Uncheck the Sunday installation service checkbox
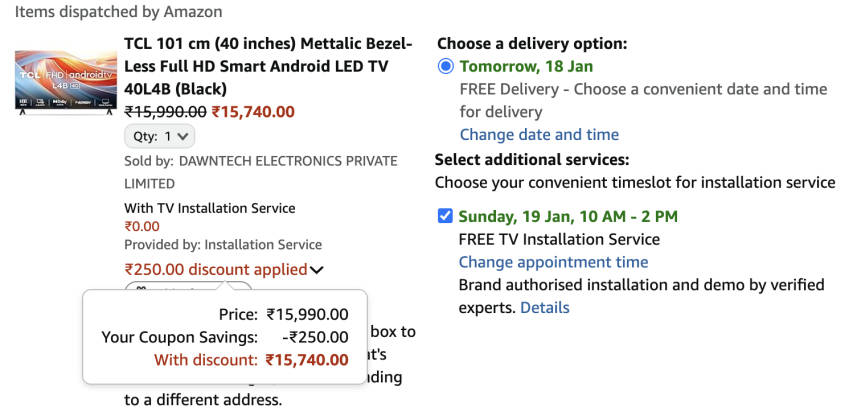 (x=445, y=216)
